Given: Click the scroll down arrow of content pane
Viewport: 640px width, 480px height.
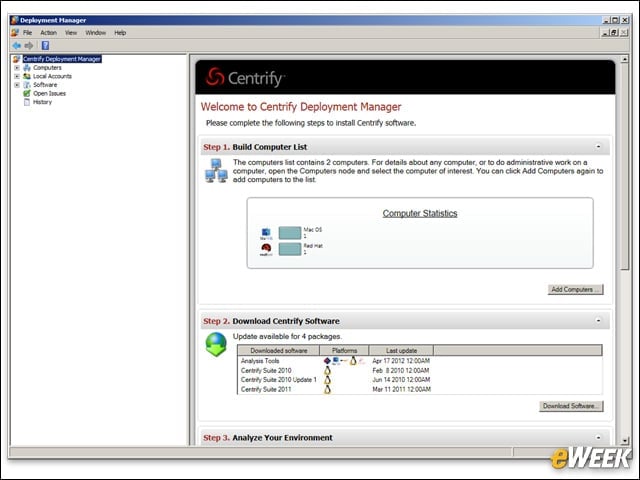Looking at the screenshot, I should coord(624,441).
